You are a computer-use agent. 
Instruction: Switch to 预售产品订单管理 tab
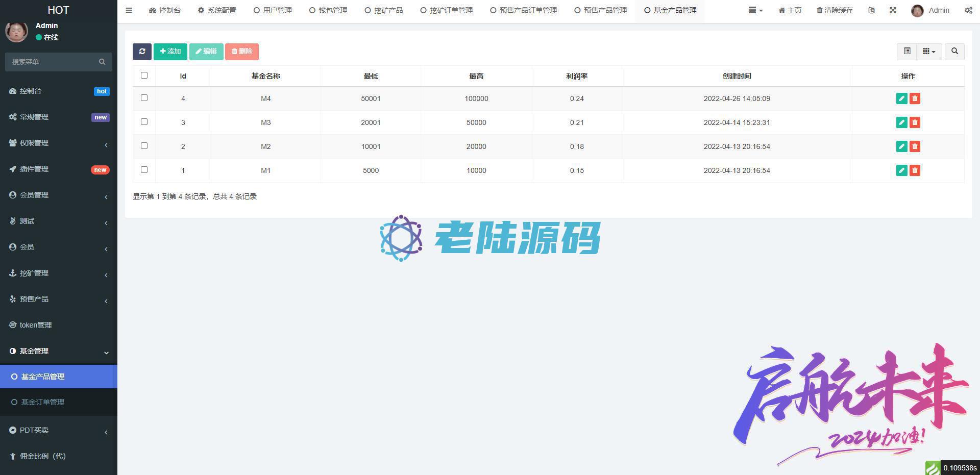pos(524,10)
